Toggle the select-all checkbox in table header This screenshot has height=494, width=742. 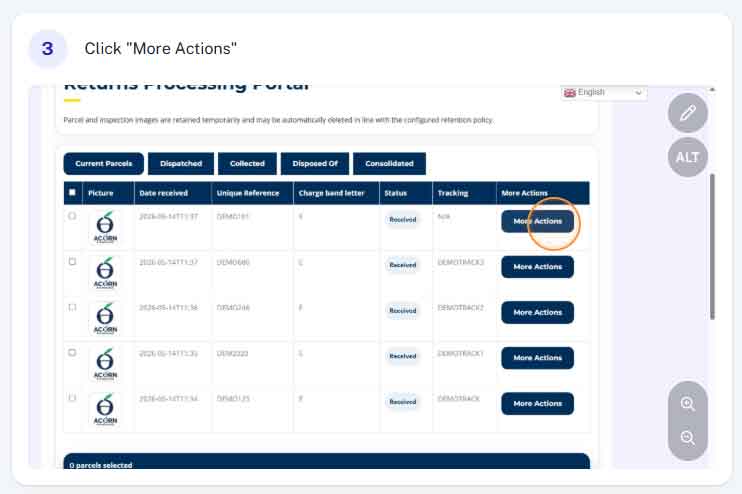(72, 193)
